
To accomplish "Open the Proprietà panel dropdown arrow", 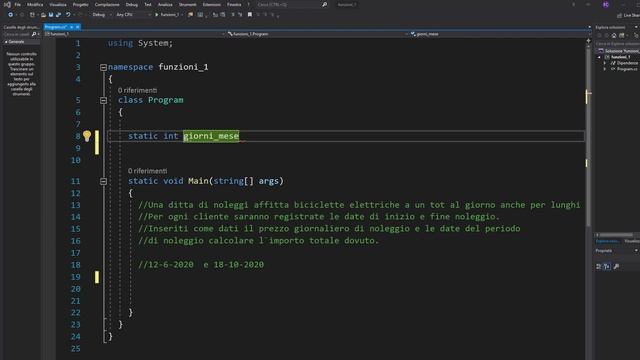I will pyautogui.click(x=636, y=251).
